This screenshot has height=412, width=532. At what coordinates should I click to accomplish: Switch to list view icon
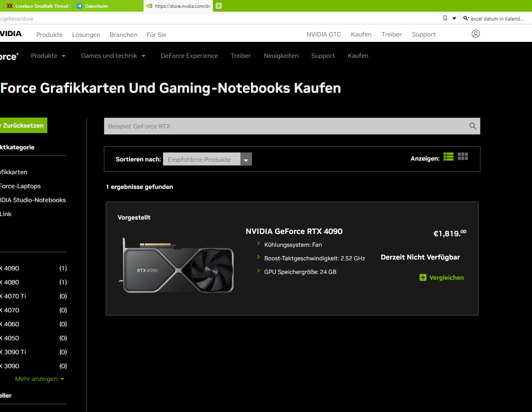[449, 156]
